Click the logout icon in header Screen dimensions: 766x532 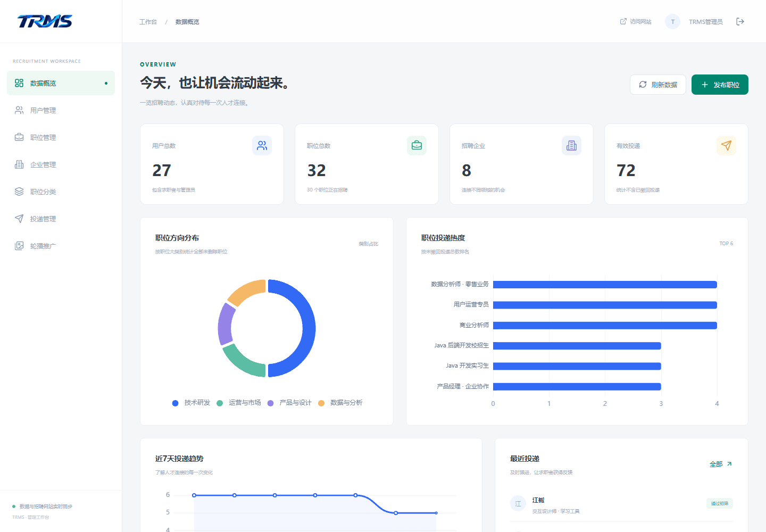(x=740, y=22)
